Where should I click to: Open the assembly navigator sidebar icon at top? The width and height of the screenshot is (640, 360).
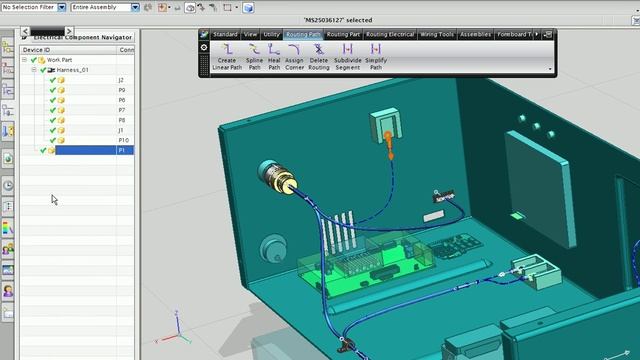(x=8, y=48)
